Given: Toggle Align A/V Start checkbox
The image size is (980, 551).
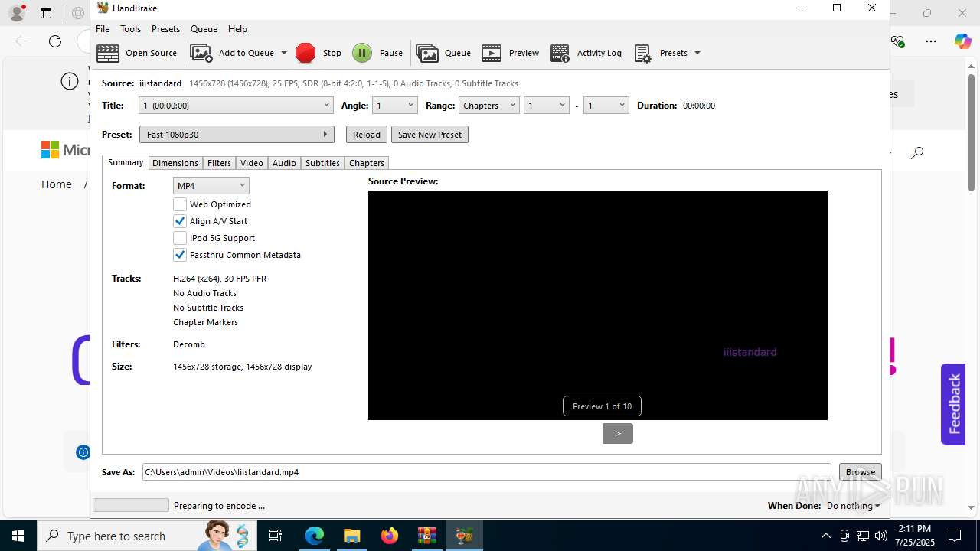Looking at the screenshot, I should click(x=180, y=221).
